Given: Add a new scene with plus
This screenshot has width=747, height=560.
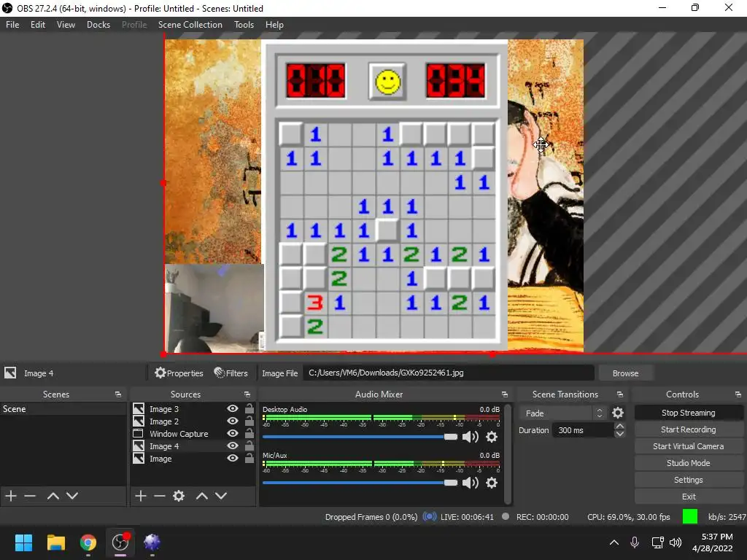Looking at the screenshot, I should [x=11, y=496].
